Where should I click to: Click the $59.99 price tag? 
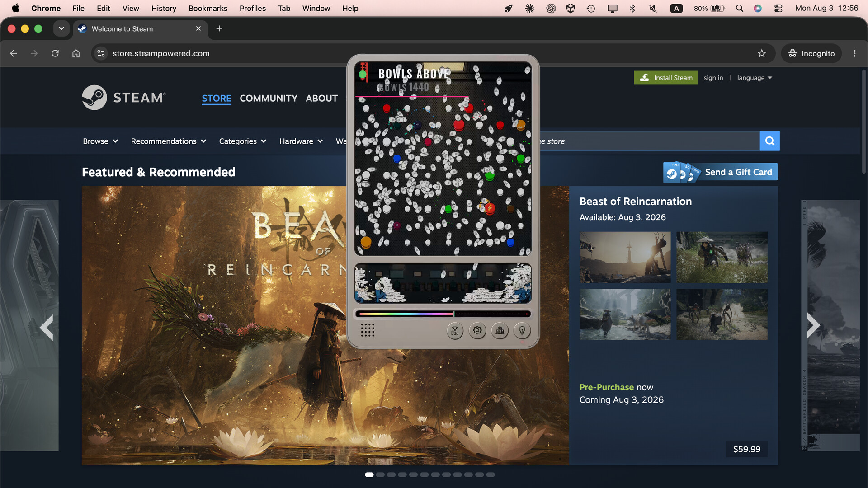click(747, 449)
